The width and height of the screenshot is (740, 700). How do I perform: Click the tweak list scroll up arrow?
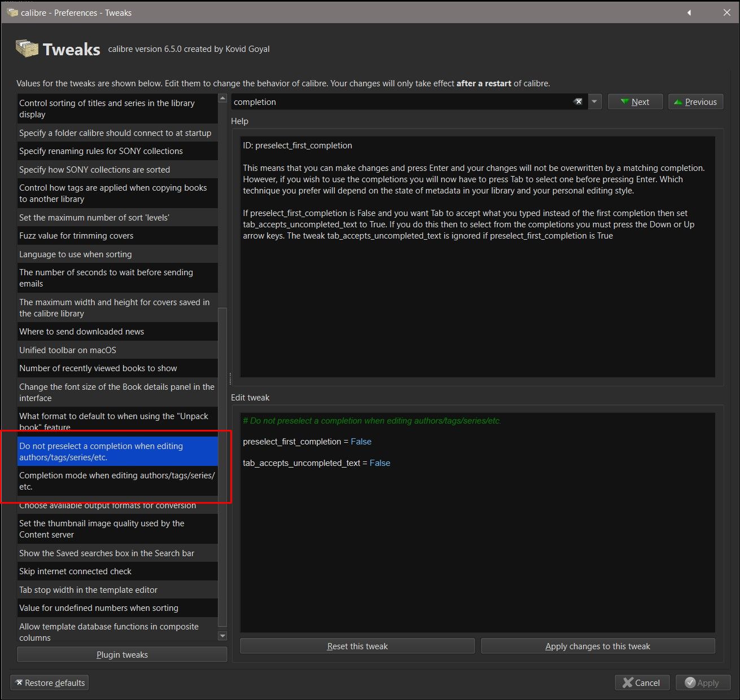coord(222,99)
